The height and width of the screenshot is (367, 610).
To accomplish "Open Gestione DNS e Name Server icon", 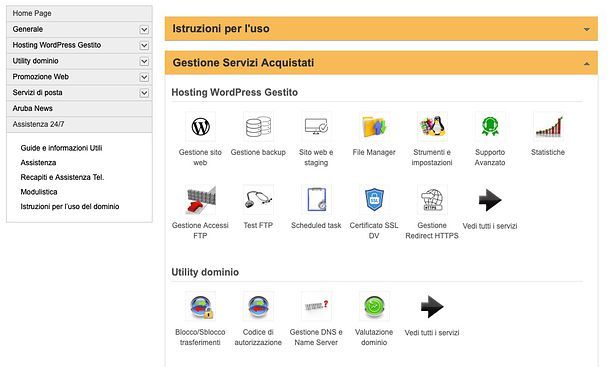I will tap(316, 306).
